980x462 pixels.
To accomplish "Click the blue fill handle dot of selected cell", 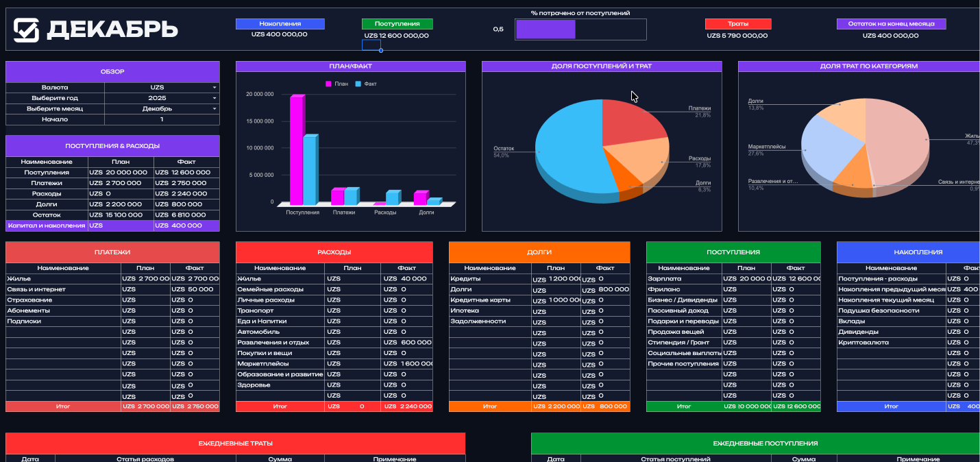I will click(381, 51).
